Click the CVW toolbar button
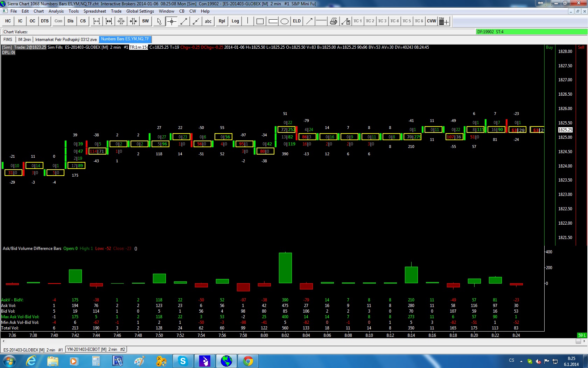The height and width of the screenshot is (368, 588). (x=432, y=21)
